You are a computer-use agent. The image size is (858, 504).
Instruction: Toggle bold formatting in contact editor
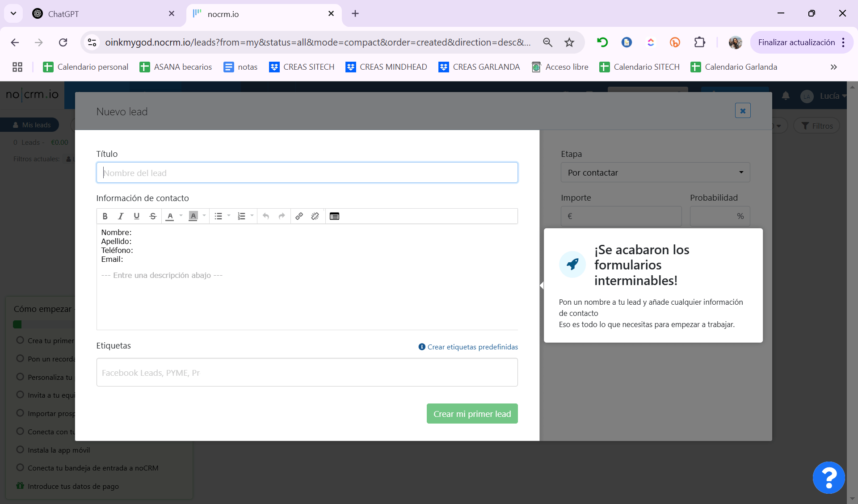[105, 216]
